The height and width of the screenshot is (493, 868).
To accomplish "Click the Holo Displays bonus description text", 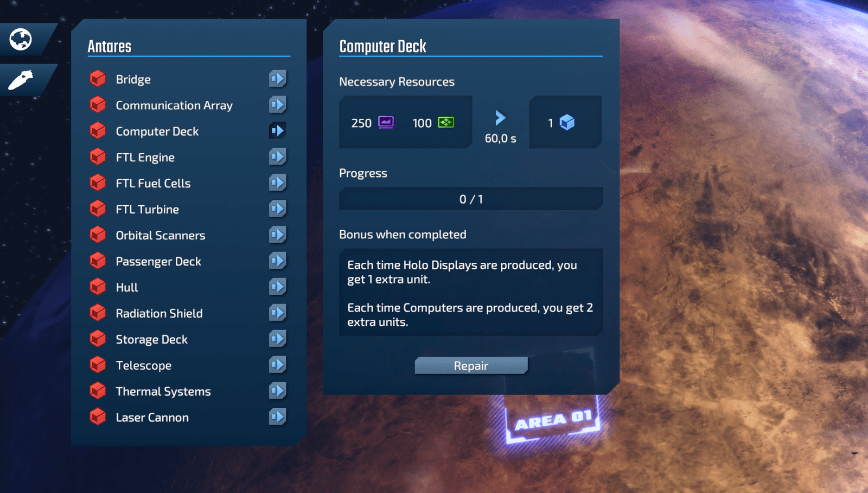I will pos(462,272).
